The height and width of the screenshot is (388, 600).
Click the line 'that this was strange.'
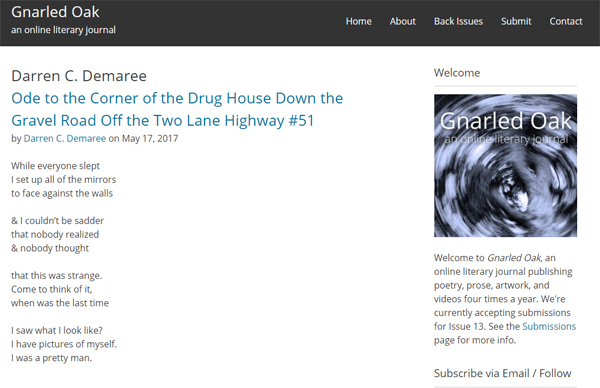point(57,276)
